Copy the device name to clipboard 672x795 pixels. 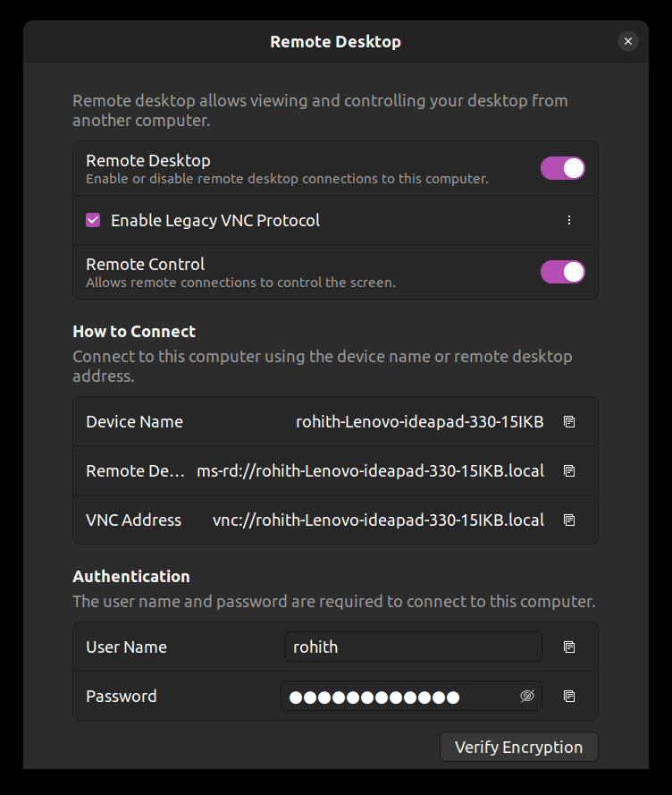point(569,421)
